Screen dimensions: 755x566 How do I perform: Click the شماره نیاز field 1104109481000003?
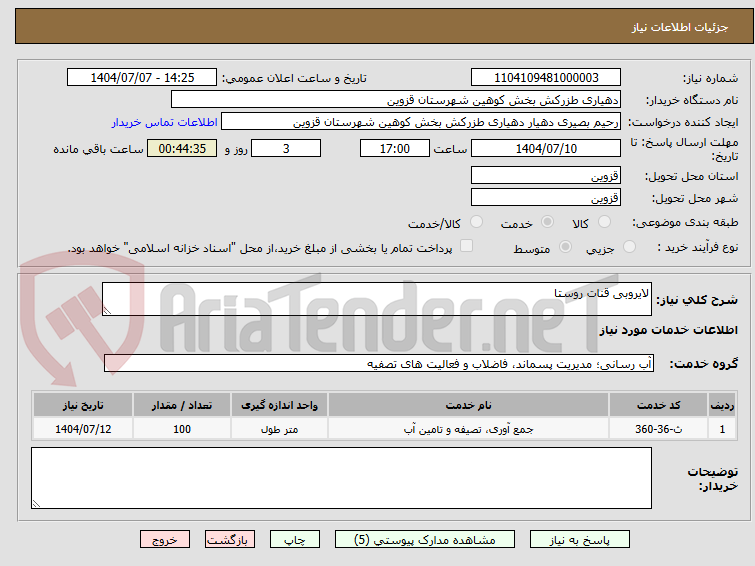[x=546, y=78]
